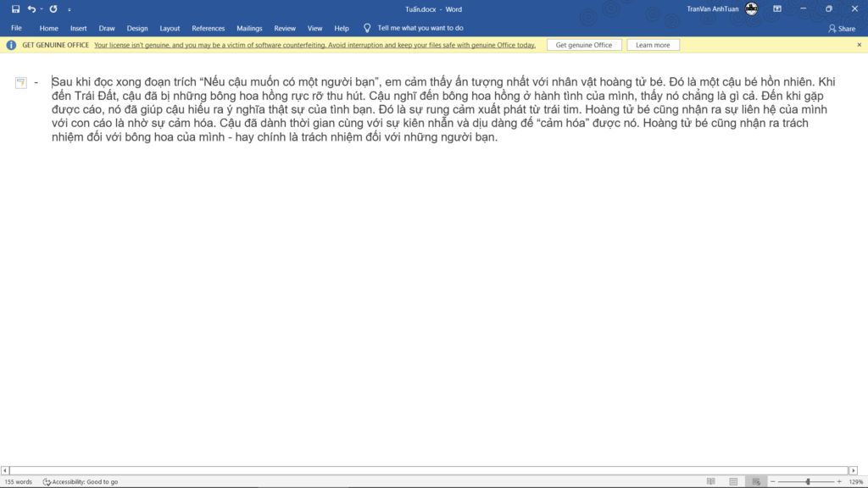Go to the Layout tab

tap(170, 28)
